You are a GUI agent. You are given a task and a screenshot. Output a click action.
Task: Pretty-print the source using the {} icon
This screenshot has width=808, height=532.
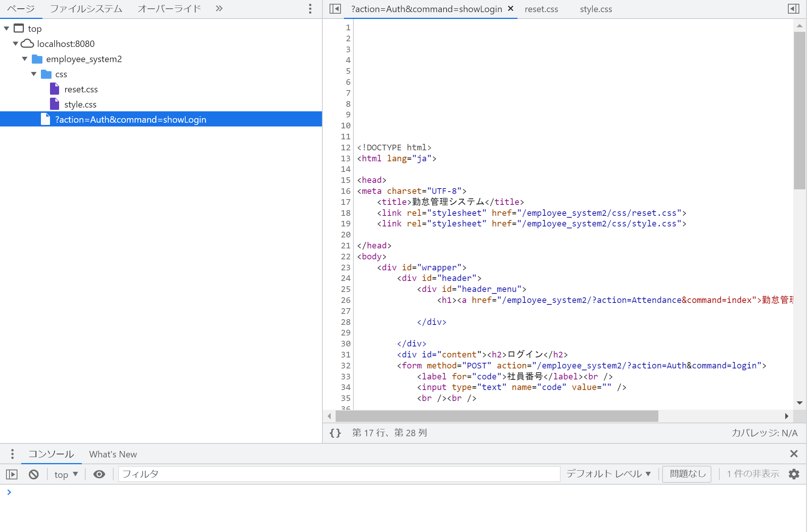coord(335,433)
